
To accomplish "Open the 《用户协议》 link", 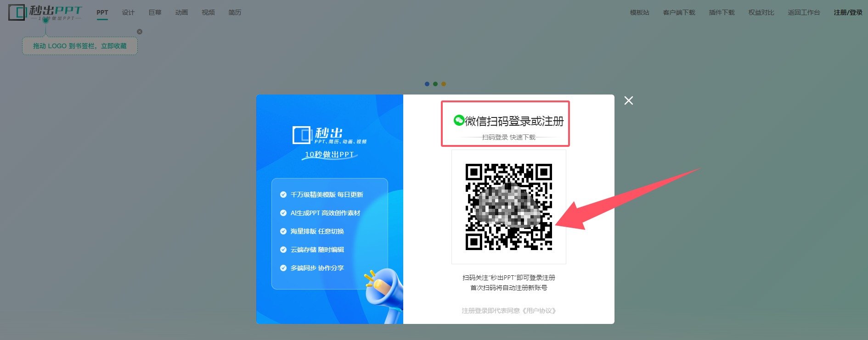I will tap(539, 311).
